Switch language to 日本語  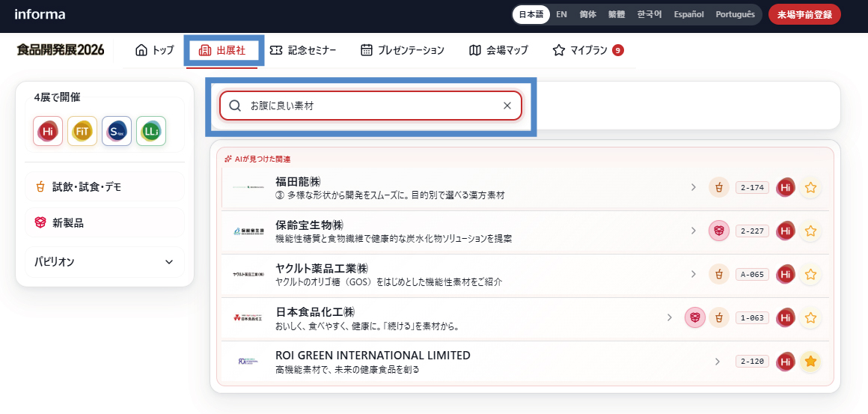point(531,15)
